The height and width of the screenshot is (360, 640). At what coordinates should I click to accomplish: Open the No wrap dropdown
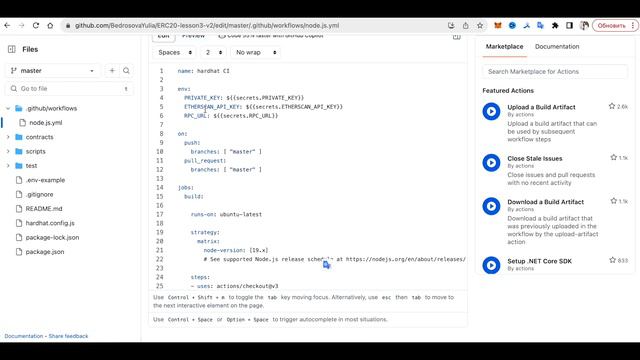click(256, 52)
